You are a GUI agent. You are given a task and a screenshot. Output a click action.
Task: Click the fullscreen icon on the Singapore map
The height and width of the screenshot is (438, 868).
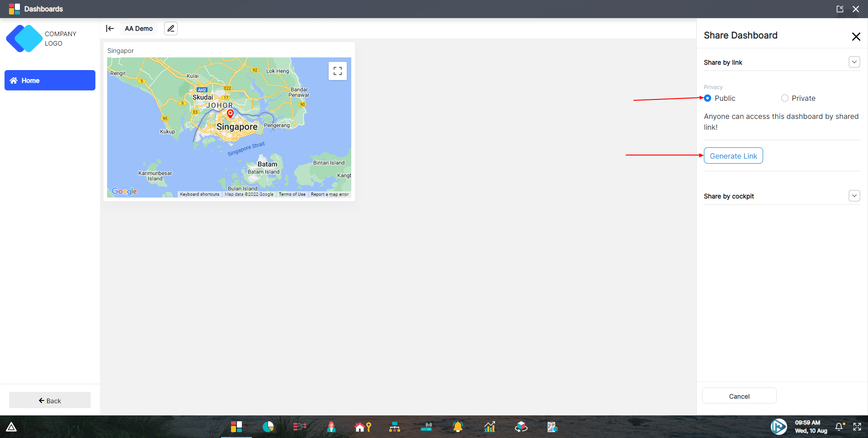pos(337,71)
